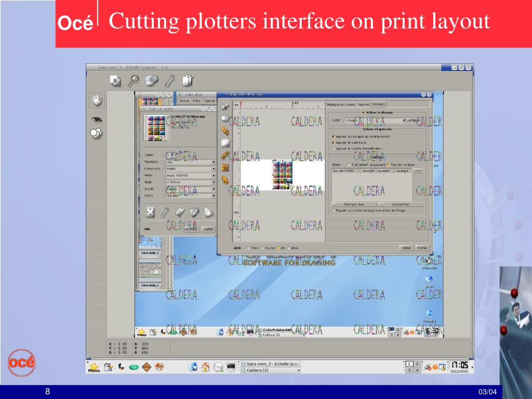Click the phone handset icon on bottom taskbar
532x399 pixels.
(x=121, y=367)
